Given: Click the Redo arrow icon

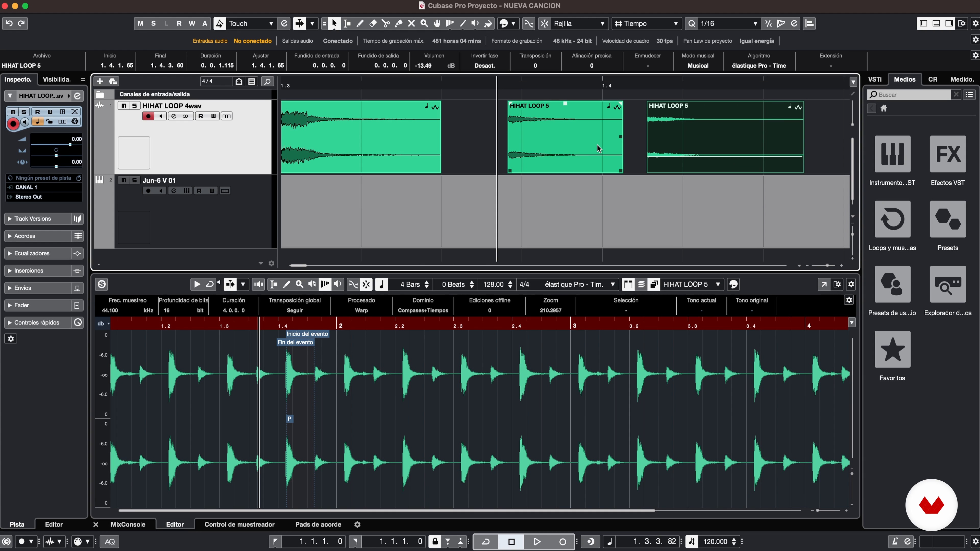Looking at the screenshot, I should tap(22, 23).
